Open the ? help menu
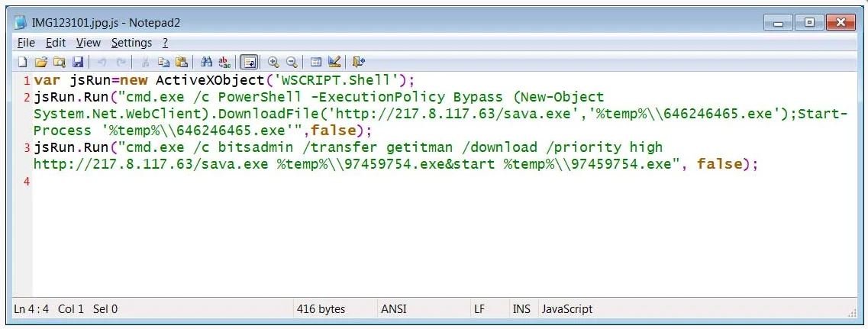Viewport: 868px width, 329px height. [165, 43]
